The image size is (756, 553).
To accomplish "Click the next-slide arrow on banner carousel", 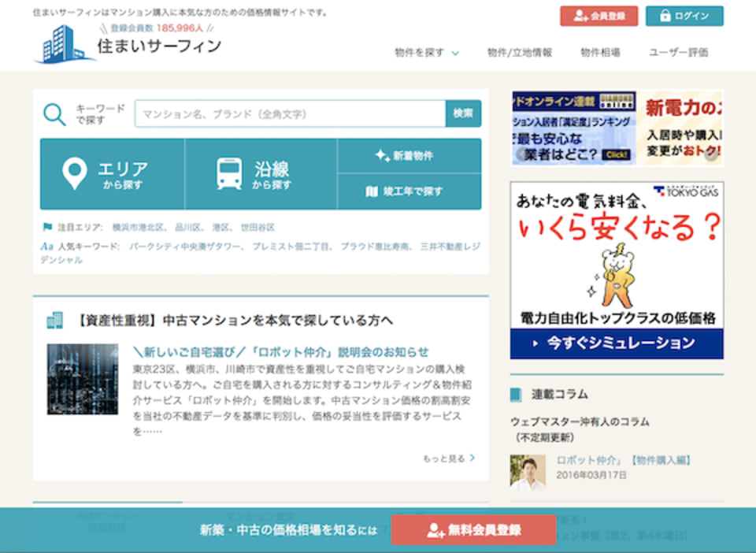I will click(710, 154).
